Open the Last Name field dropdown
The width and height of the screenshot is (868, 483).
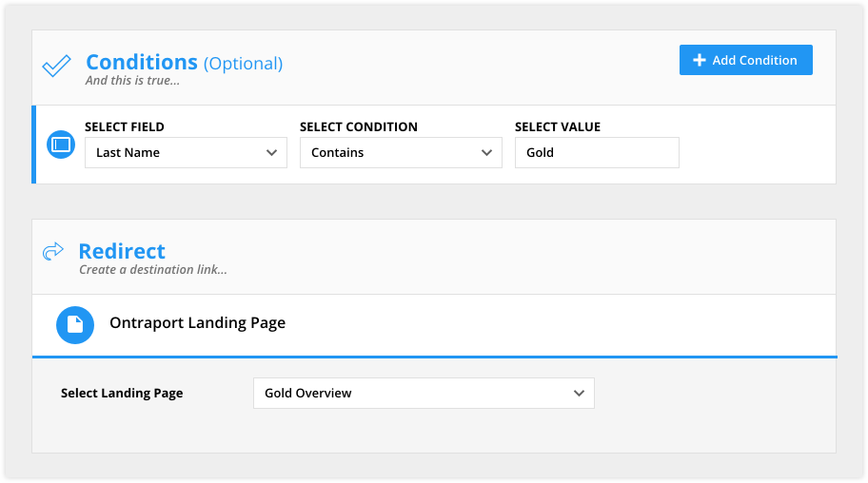point(186,153)
